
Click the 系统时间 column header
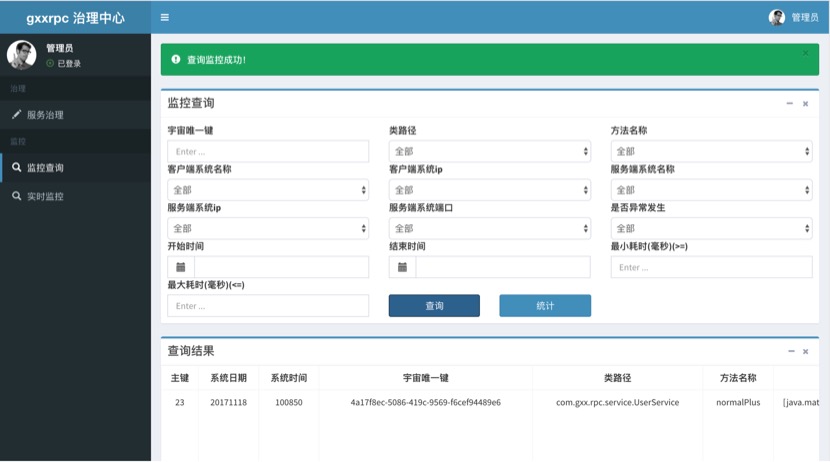point(289,378)
